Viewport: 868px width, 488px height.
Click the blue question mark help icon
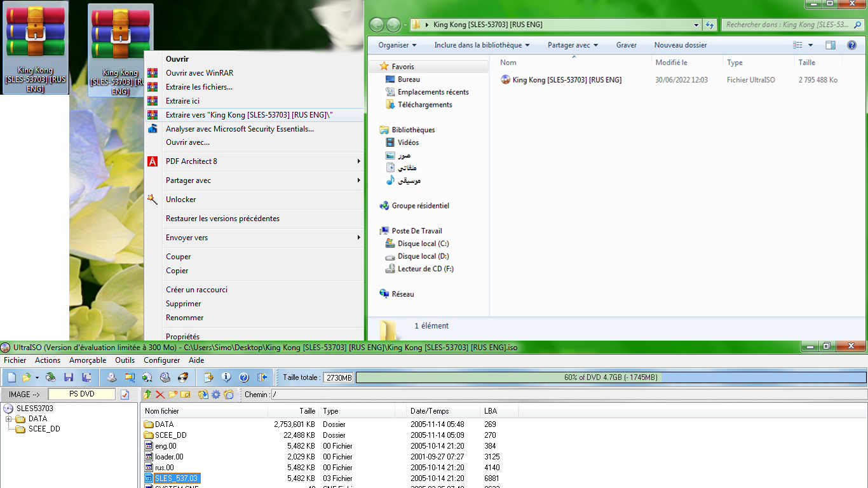(243, 377)
